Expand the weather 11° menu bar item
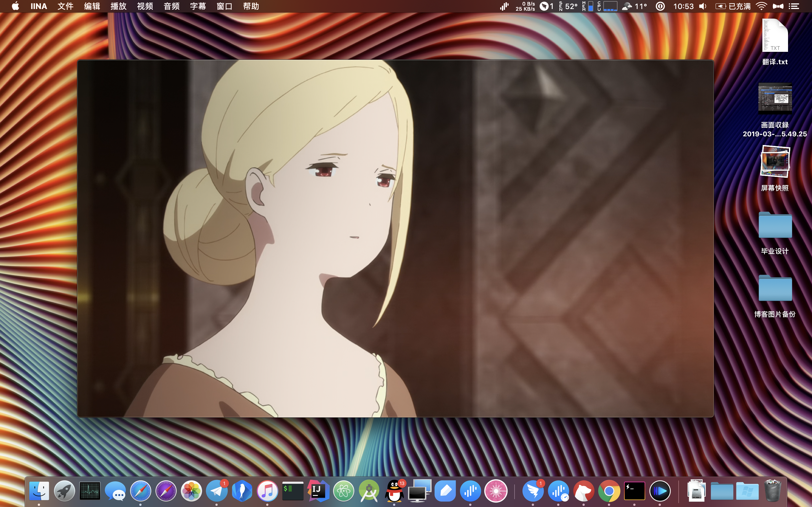 click(x=634, y=6)
